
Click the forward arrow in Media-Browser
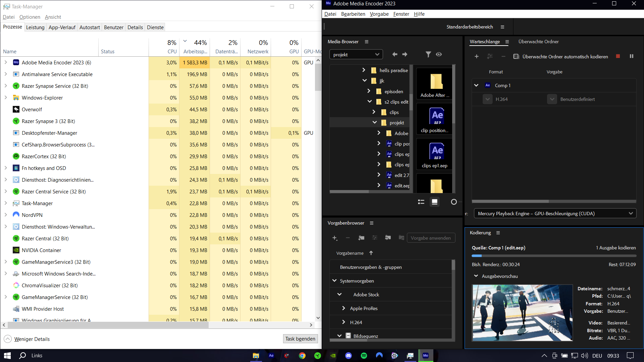tap(405, 54)
